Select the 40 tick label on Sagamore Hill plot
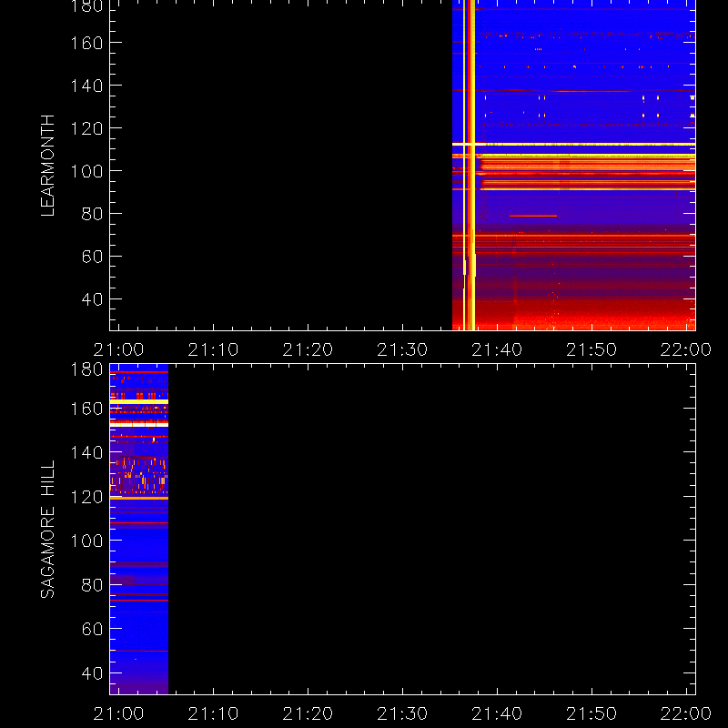This screenshot has width=728, height=728. point(92,673)
